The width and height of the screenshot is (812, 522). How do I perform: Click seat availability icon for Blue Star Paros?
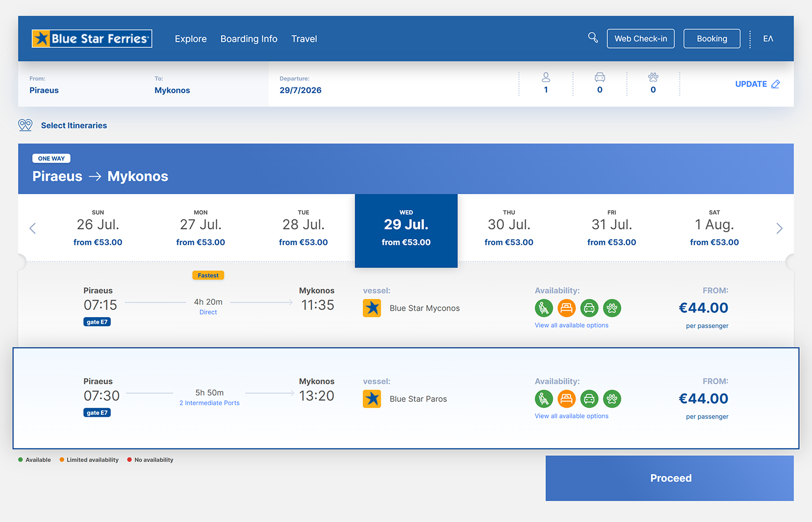[544, 399]
